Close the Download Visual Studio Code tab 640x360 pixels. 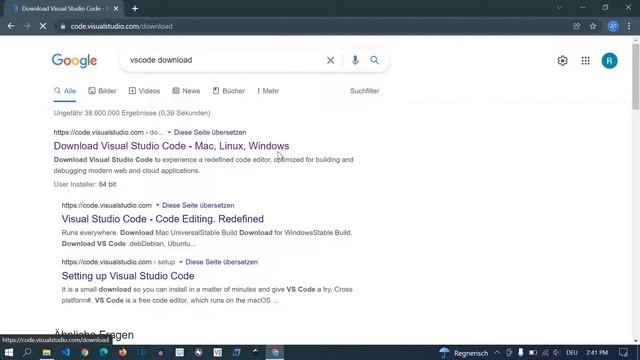[116, 9]
